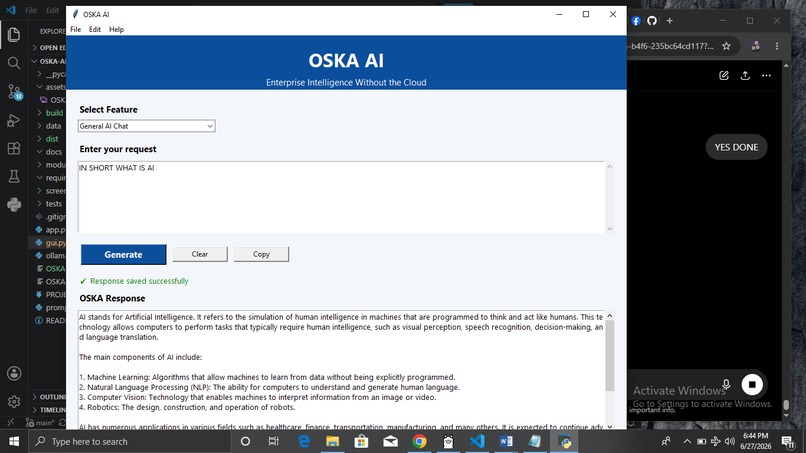Click the main branch indicator in status bar
806x453 pixels.
pyautogui.click(x=40, y=423)
